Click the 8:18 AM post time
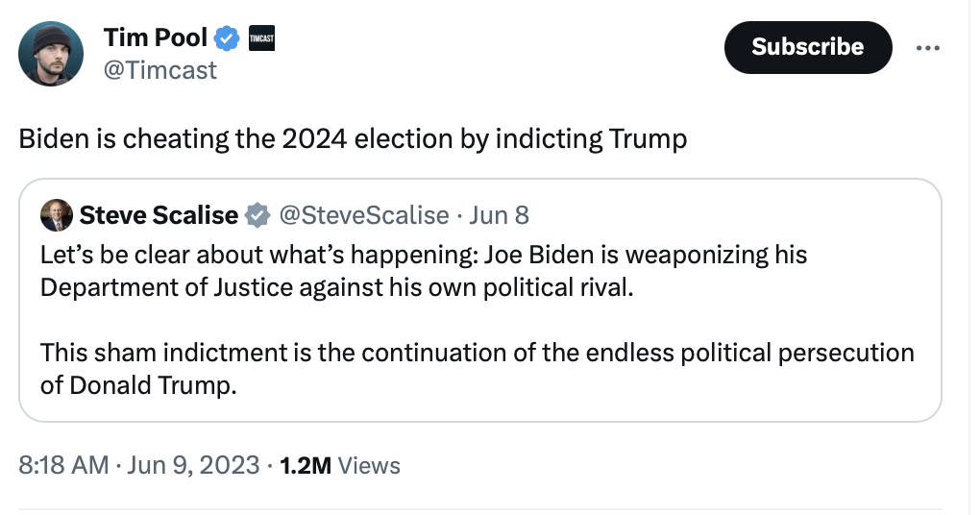Image resolution: width=980 pixels, height=515 pixels. (x=63, y=466)
